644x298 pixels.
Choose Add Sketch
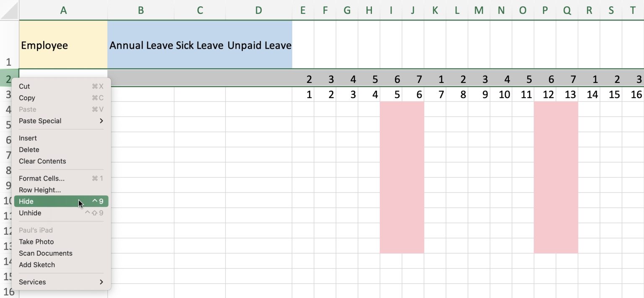[x=37, y=264]
